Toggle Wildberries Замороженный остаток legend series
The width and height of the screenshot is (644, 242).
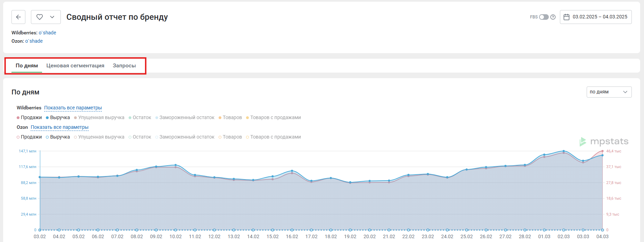click(x=185, y=117)
